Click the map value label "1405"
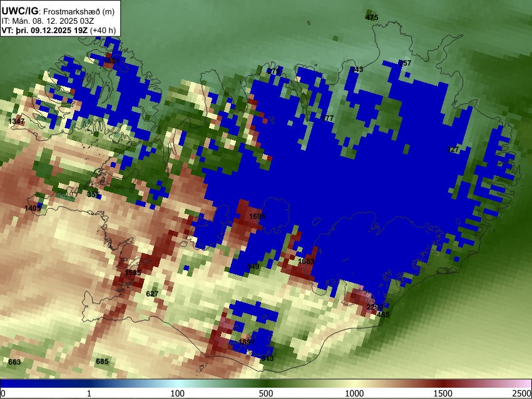 [x=33, y=208]
